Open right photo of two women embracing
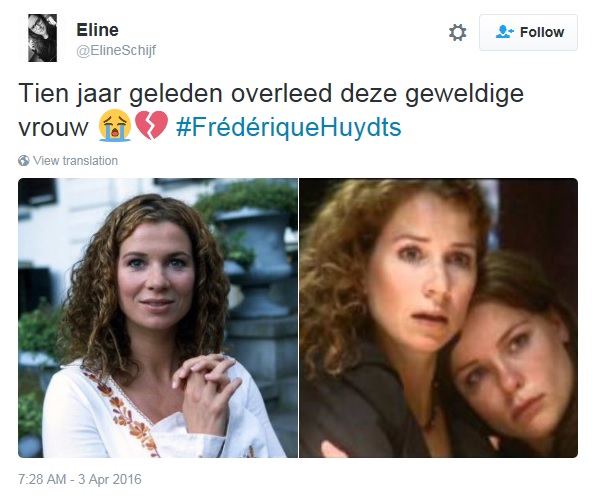The height and width of the screenshot is (496, 593). click(439, 318)
